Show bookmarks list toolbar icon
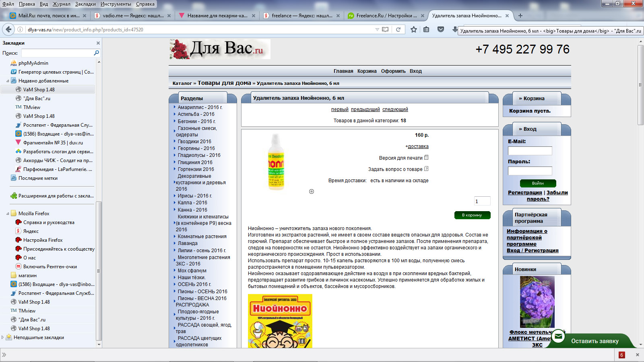The image size is (644, 362). [426, 29]
